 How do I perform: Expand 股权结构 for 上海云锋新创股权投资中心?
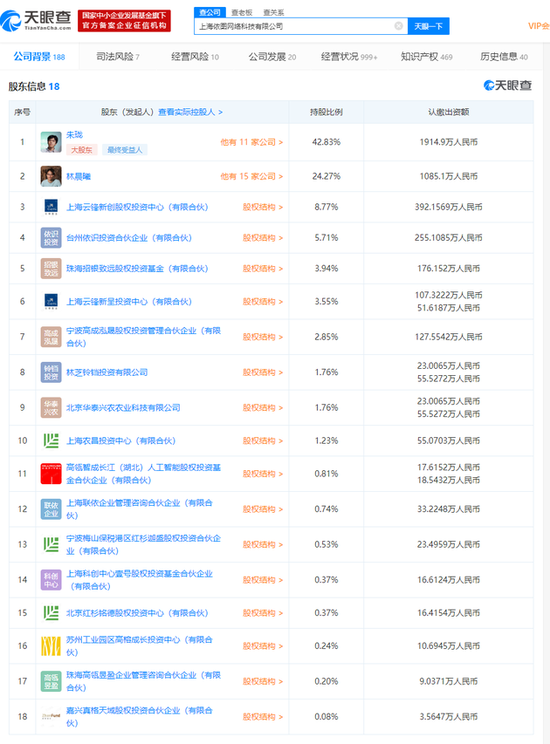click(263, 207)
